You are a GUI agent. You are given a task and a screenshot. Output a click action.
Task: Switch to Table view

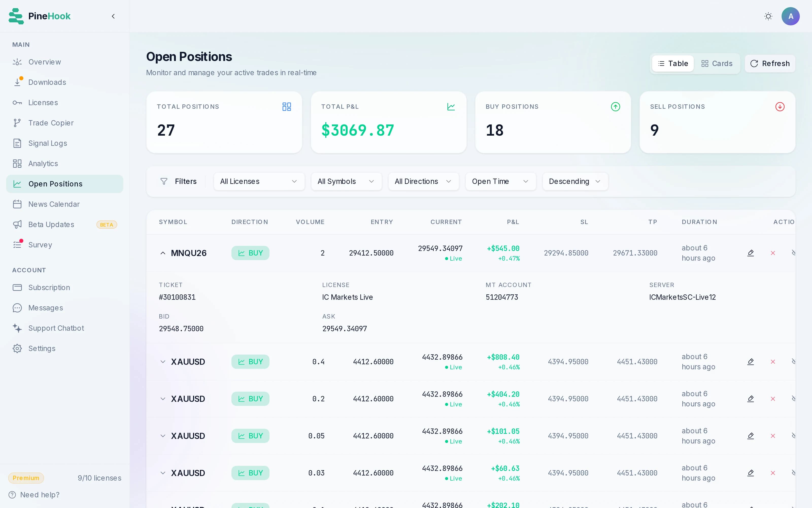673,63
